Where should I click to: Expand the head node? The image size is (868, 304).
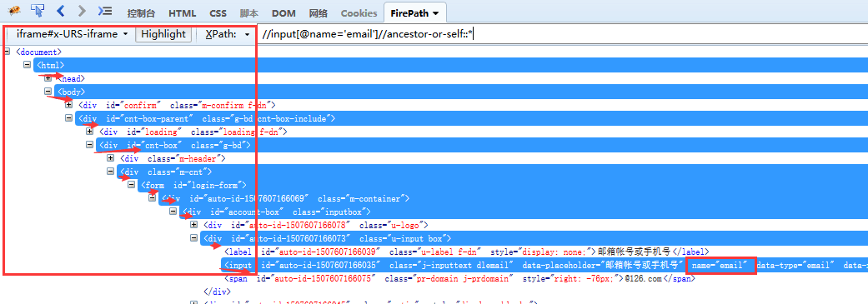(48, 78)
